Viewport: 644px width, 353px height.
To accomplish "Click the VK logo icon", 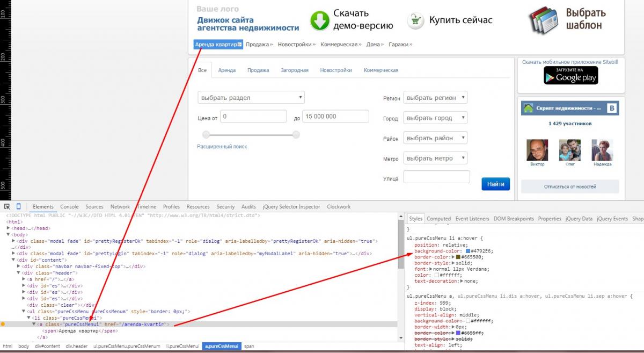I will tap(611, 108).
